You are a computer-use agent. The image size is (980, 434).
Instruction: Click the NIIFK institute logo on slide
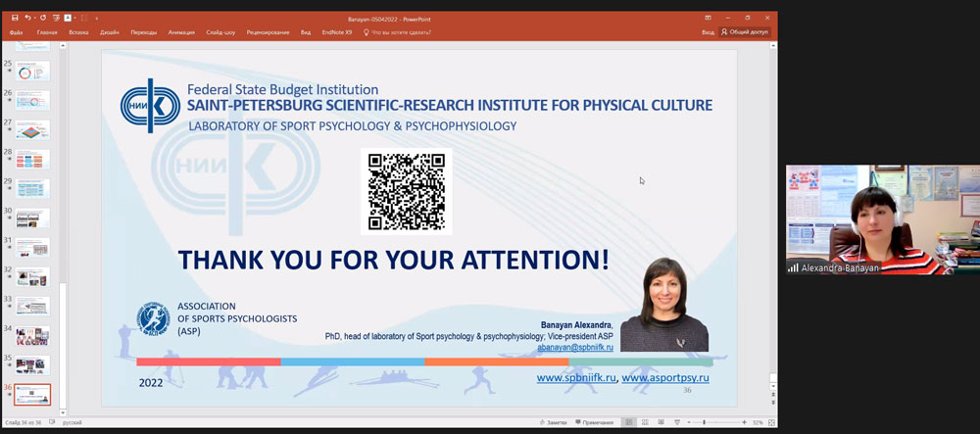(x=150, y=106)
